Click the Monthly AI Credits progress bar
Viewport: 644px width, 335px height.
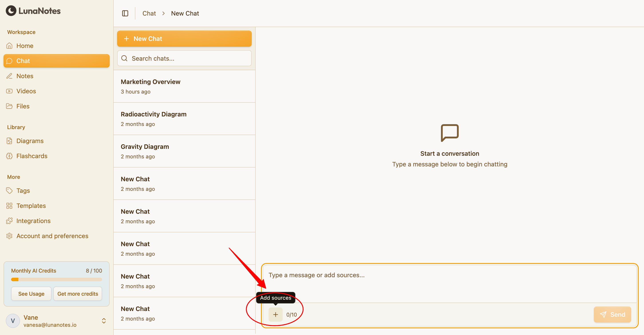[57, 279]
